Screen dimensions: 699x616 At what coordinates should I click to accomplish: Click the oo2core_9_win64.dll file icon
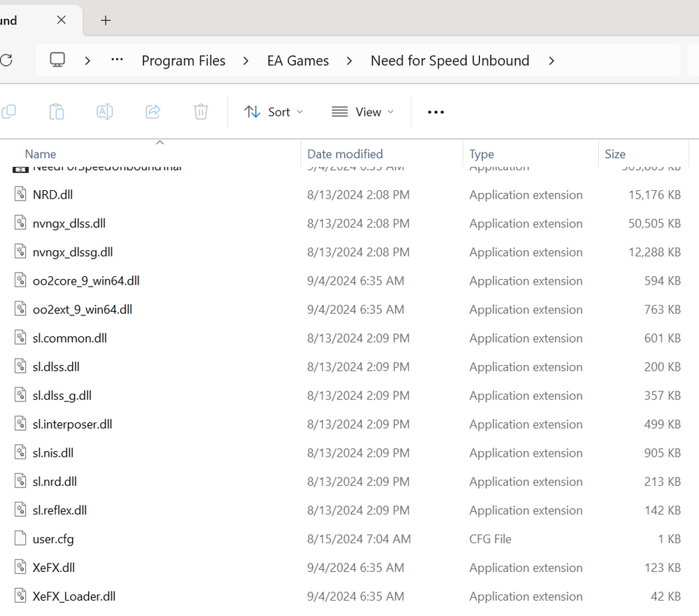(x=20, y=280)
